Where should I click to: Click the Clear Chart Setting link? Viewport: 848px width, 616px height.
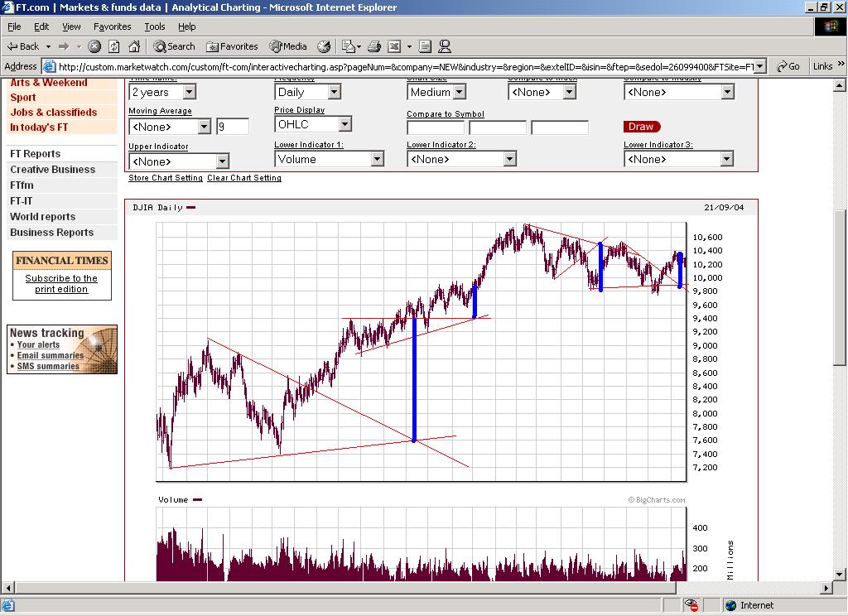(x=244, y=177)
